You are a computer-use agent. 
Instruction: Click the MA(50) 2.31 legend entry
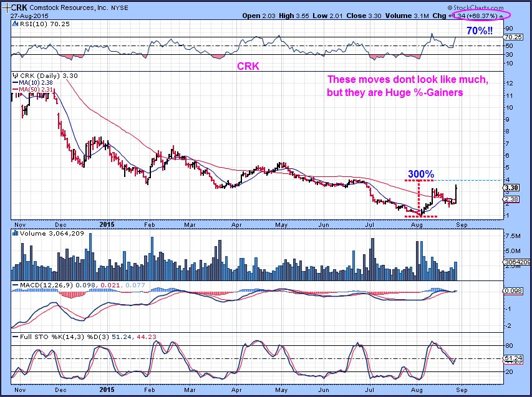point(32,89)
